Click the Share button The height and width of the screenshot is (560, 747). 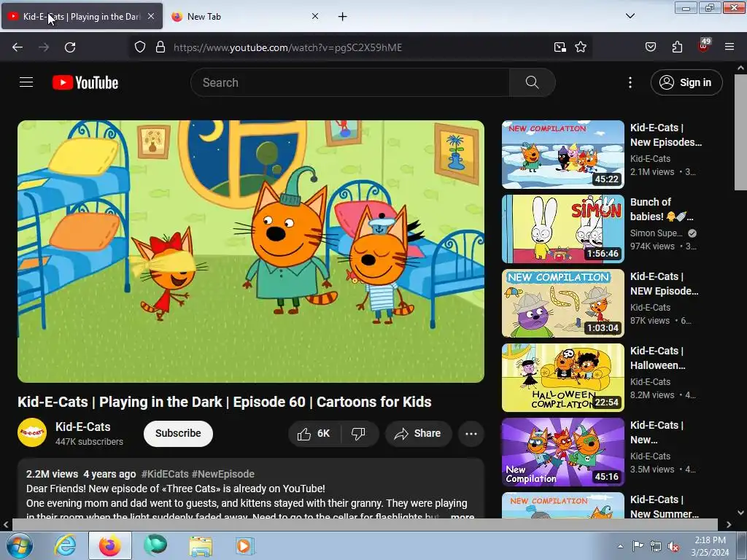[x=419, y=433]
